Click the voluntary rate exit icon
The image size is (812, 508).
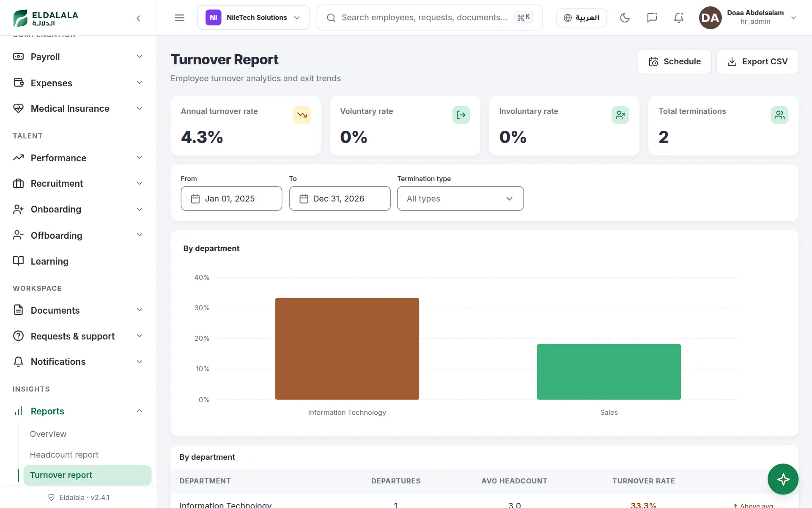click(461, 115)
